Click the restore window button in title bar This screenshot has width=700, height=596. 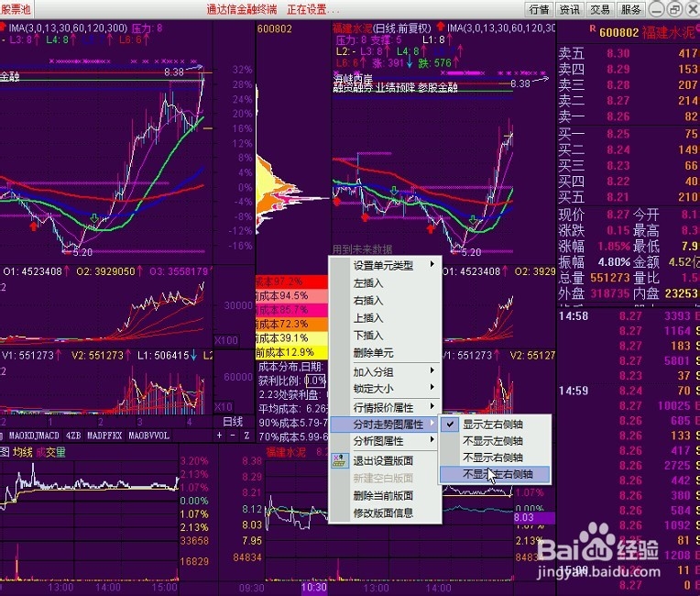(674, 9)
